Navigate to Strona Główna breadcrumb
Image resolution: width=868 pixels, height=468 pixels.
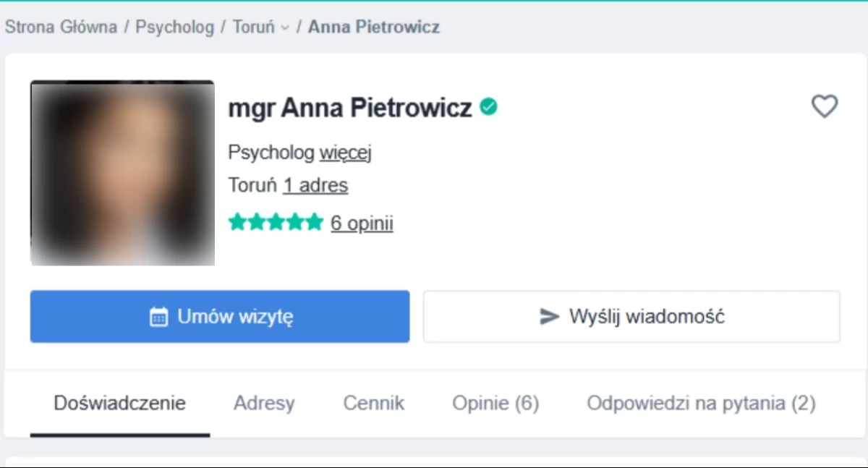pyautogui.click(x=61, y=27)
